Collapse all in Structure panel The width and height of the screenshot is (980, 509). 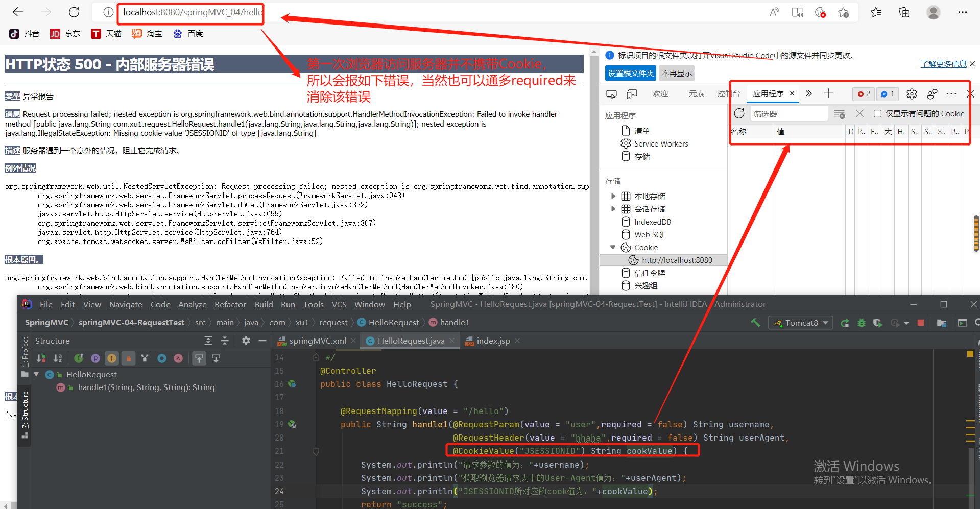(x=225, y=341)
